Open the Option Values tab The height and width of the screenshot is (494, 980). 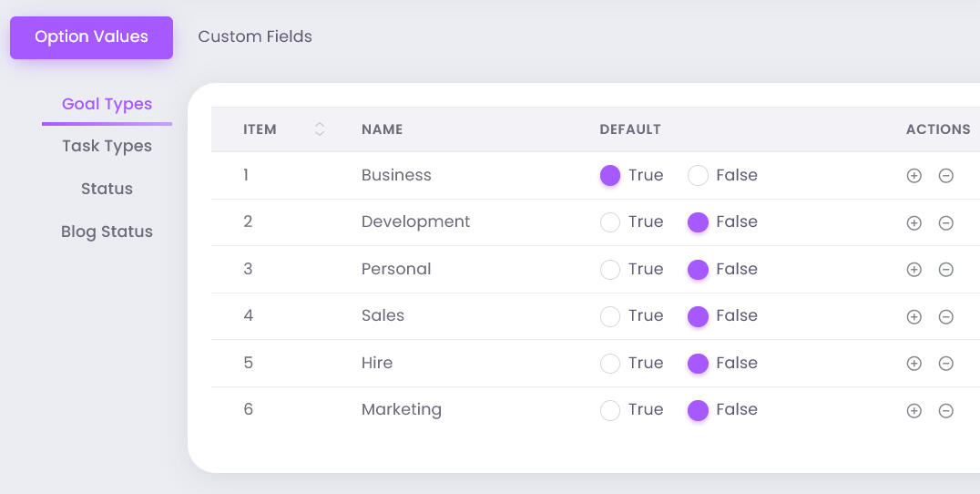[91, 37]
